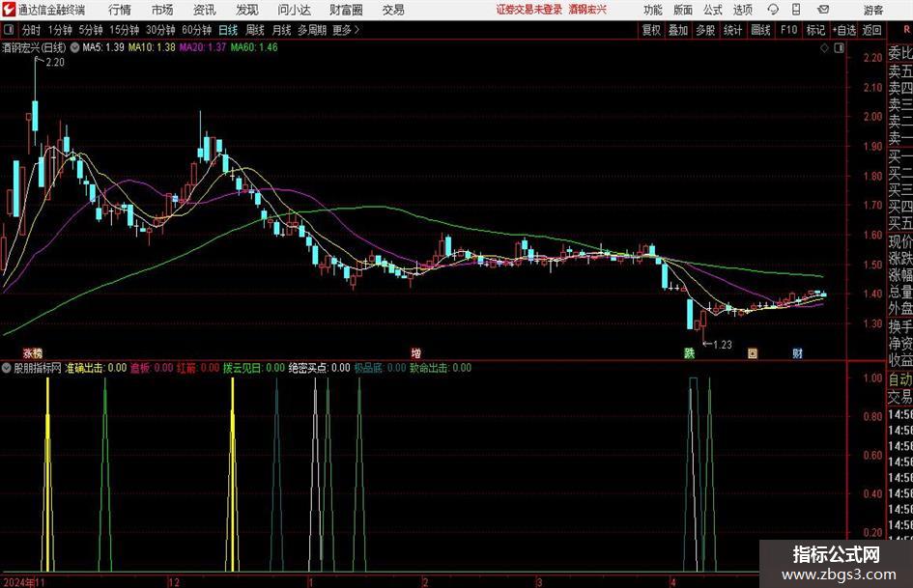Screen dimensions: 913x588
Task: Click the 标记 mark toolbar button
Action: (x=815, y=30)
